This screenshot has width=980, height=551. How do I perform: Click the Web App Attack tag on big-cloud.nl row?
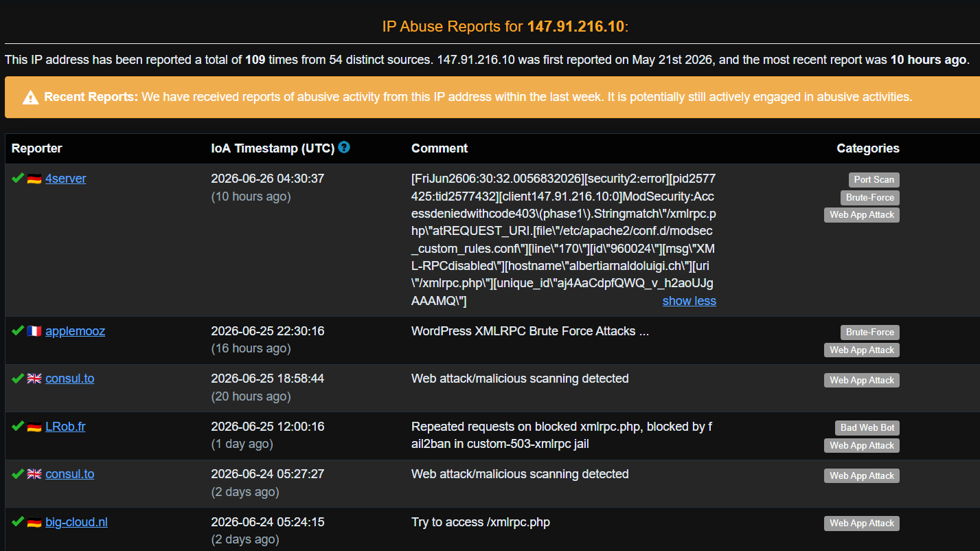coord(862,524)
